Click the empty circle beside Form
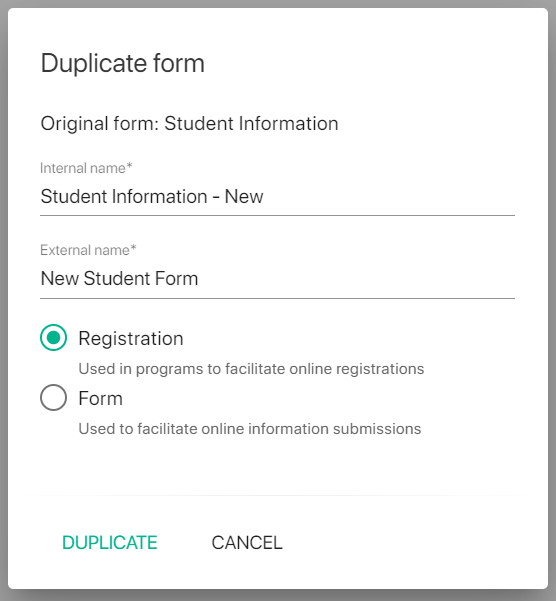This screenshot has height=601, width=556. (53, 397)
